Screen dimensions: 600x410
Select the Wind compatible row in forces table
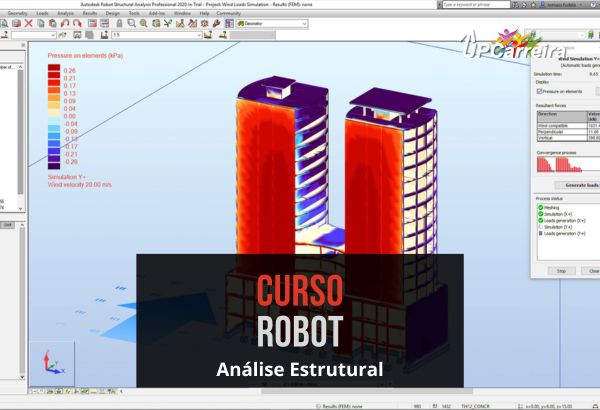point(568,126)
